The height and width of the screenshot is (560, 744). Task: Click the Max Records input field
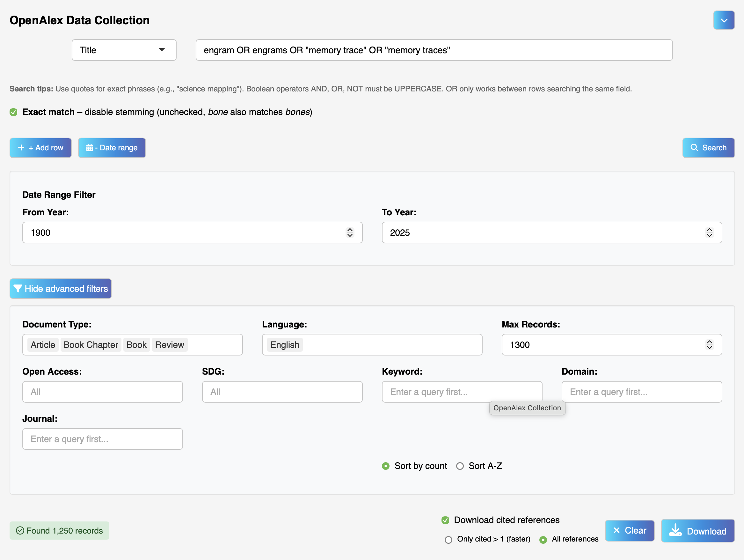click(x=611, y=345)
